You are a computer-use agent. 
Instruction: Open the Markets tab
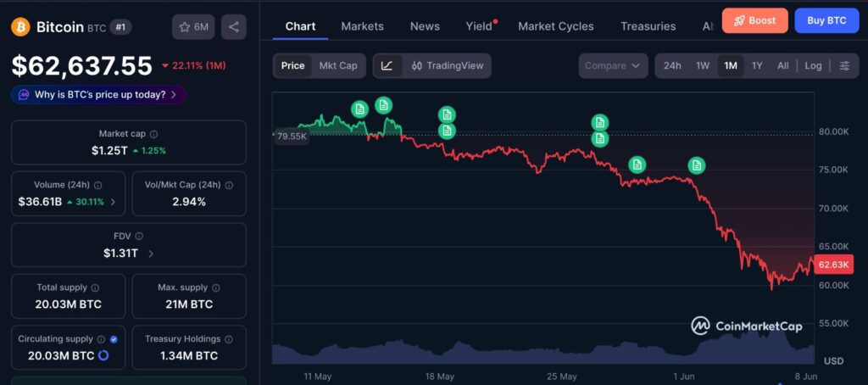pyautogui.click(x=362, y=26)
